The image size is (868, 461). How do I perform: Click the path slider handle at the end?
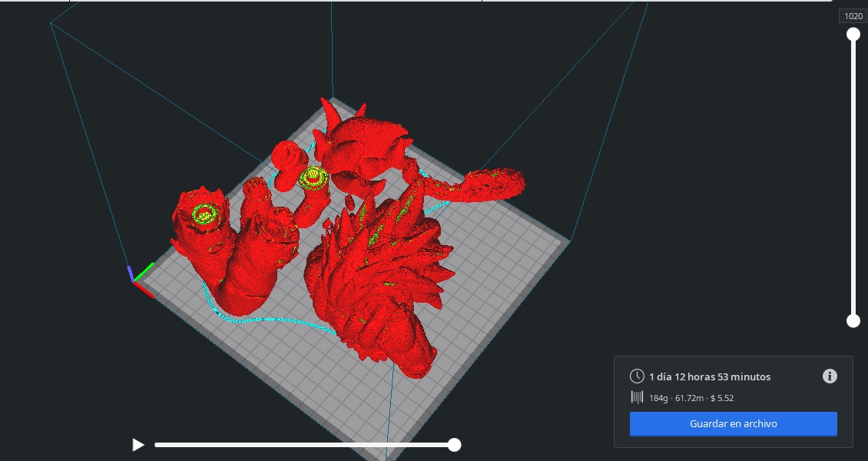(454, 444)
